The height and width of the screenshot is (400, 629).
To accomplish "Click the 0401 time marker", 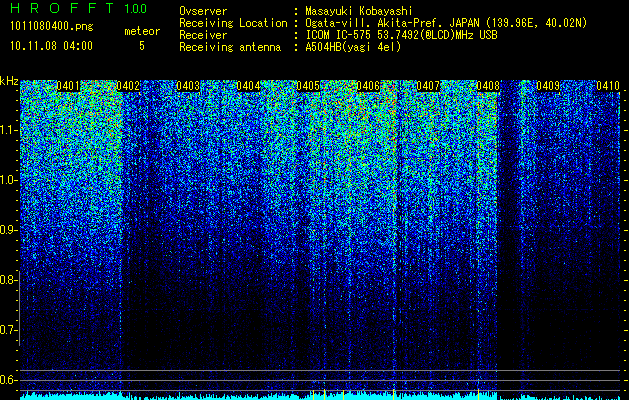I will (68, 86).
